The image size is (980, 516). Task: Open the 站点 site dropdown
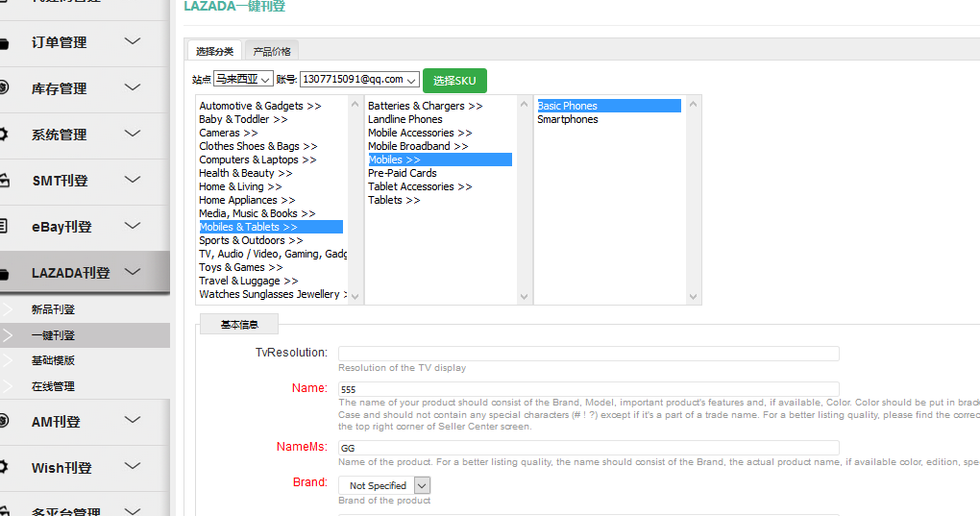click(x=243, y=80)
